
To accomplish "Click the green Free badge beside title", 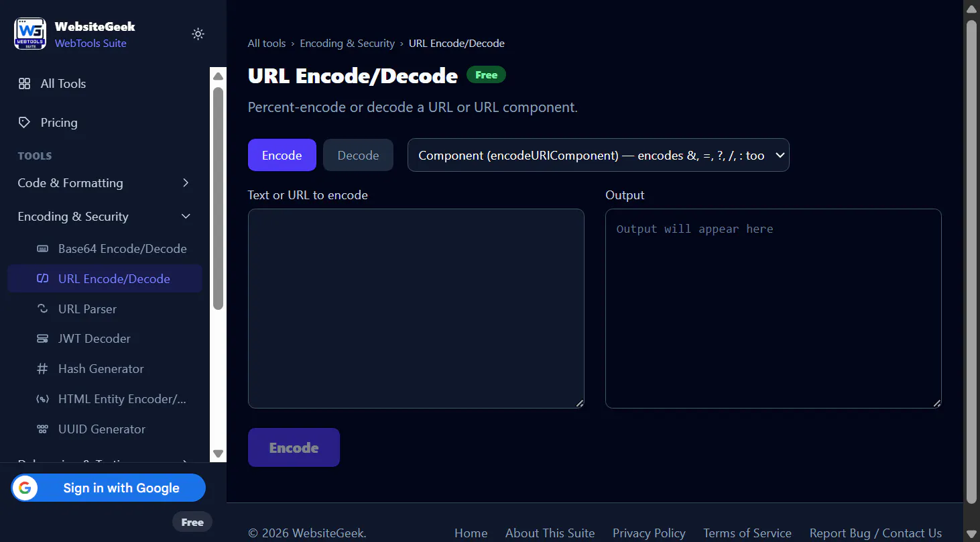I will coord(486,75).
